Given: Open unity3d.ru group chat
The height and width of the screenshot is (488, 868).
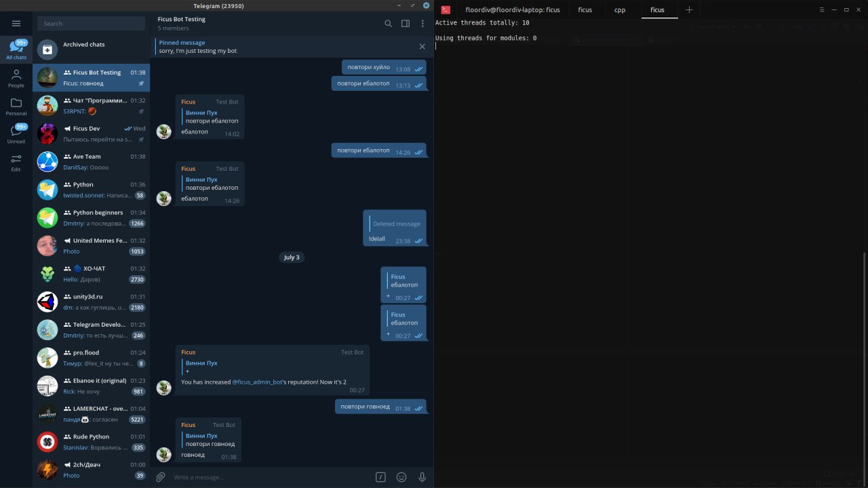Looking at the screenshot, I should click(x=92, y=302).
